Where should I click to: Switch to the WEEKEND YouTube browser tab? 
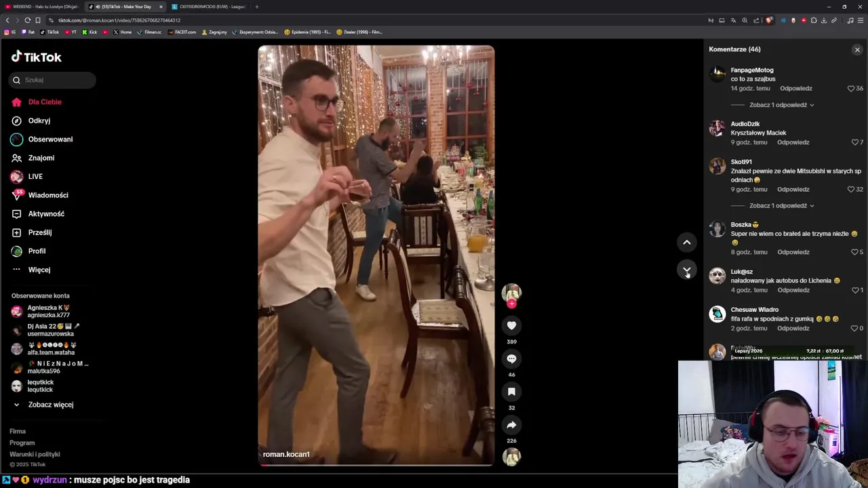(42, 7)
